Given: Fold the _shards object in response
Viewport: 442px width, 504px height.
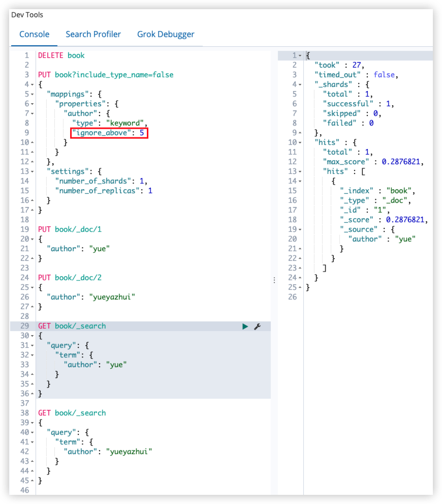Looking at the screenshot, I should [x=300, y=85].
